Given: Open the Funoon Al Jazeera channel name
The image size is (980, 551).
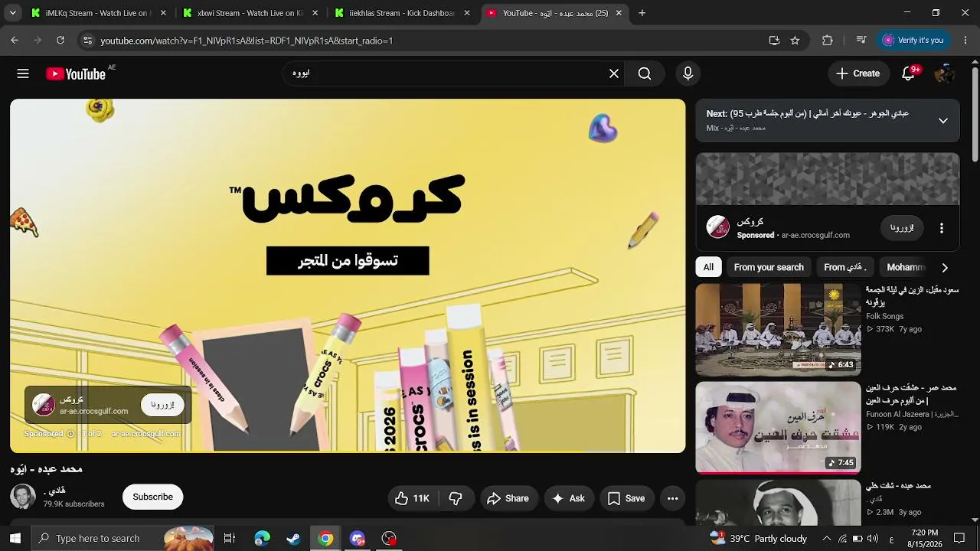Looking at the screenshot, I should (912, 414).
